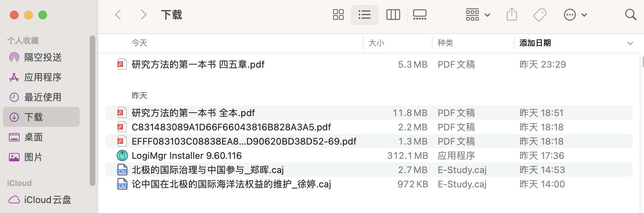
Task: Sort files by 种类 column header
Action: (x=445, y=43)
